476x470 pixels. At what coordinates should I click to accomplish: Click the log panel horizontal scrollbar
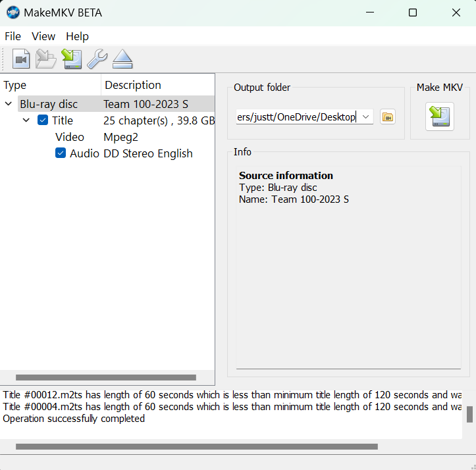coord(197,446)
